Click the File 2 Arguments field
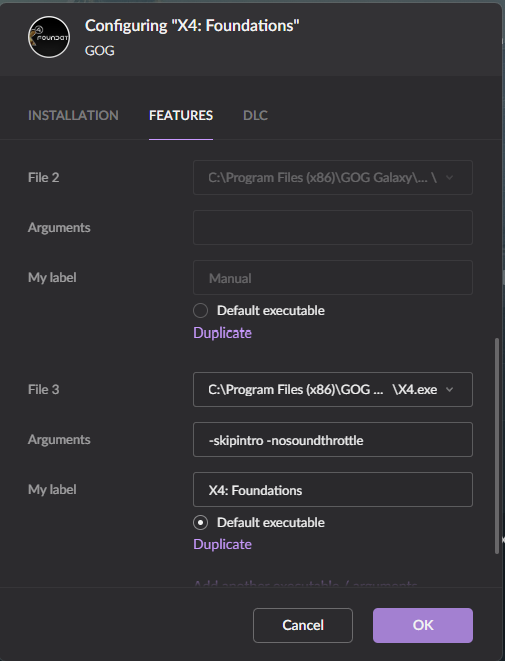This screenshot has width=505, height=661. (333, 228)
